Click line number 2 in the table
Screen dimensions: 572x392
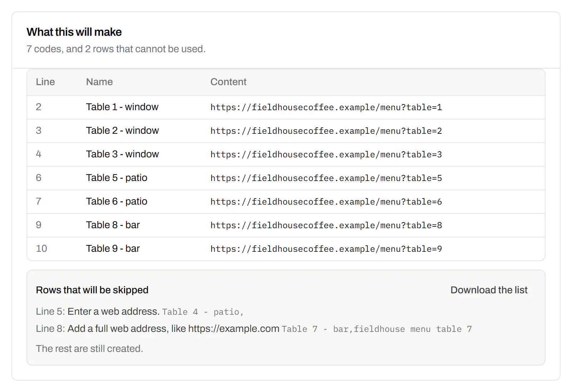[x=39, y=107]
